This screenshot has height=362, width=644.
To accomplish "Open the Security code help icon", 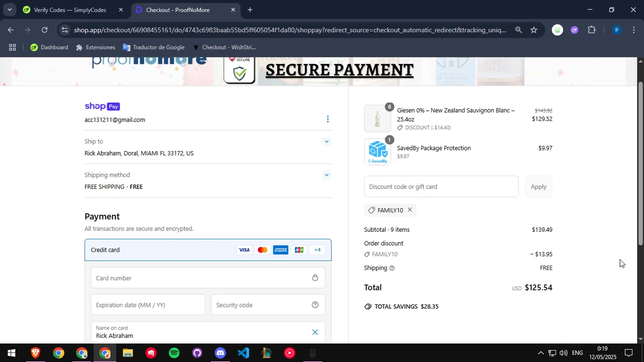I will pos(315,305).
